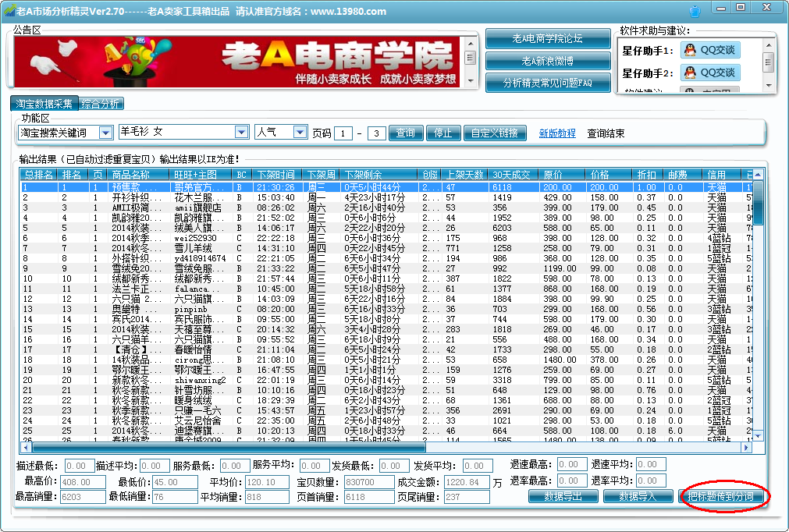Select row with seller 雪儿羊绒
789x532 pixels.
pos(386,248)
